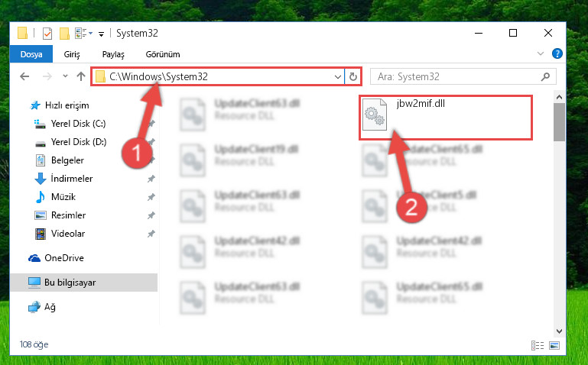588x365 pixels.
Task: Open recent locations dropdown arrow
Action: [x=65, y=76]
